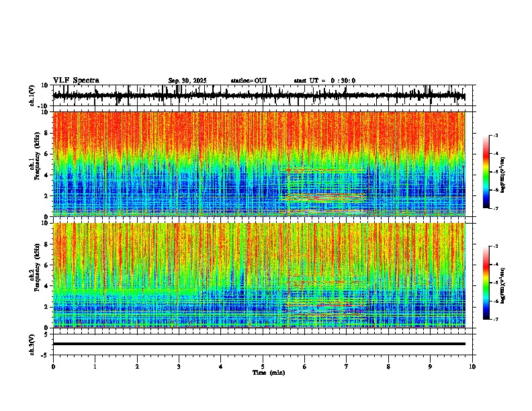Click the "-3" tick on ch.1 color bar

tap(496, 136)
